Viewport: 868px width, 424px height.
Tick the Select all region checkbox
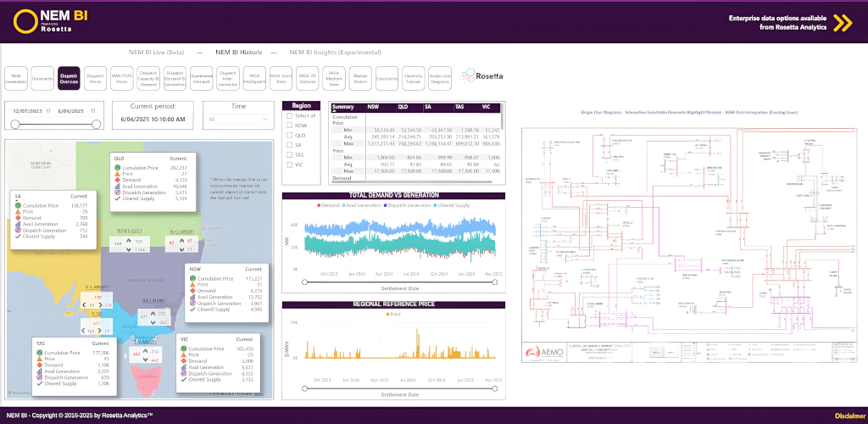point(289,115)
